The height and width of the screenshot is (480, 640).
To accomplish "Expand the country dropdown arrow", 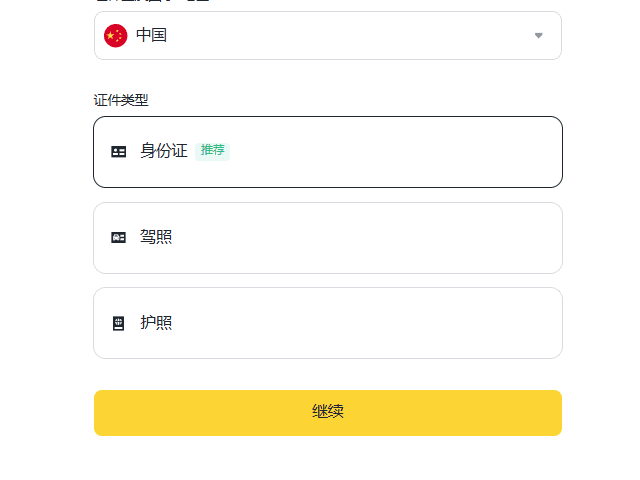I will [538, 36].
